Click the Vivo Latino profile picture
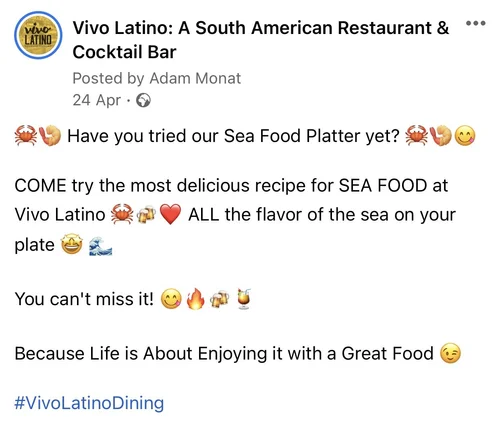 38,35
